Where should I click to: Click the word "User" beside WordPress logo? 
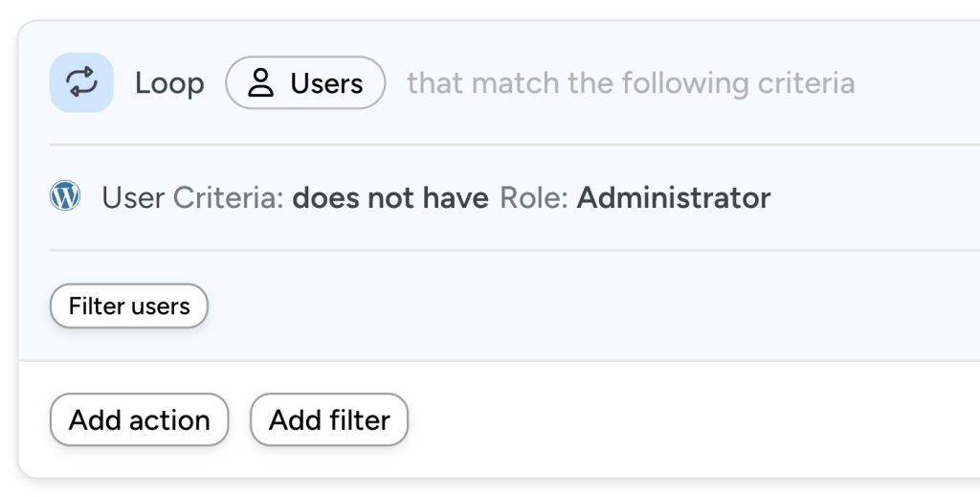[x=133, y=198]
